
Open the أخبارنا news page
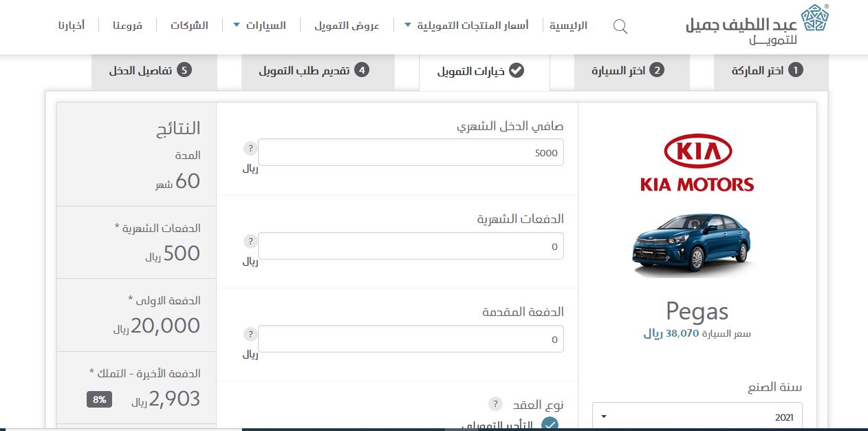click(x=72, y=25)
